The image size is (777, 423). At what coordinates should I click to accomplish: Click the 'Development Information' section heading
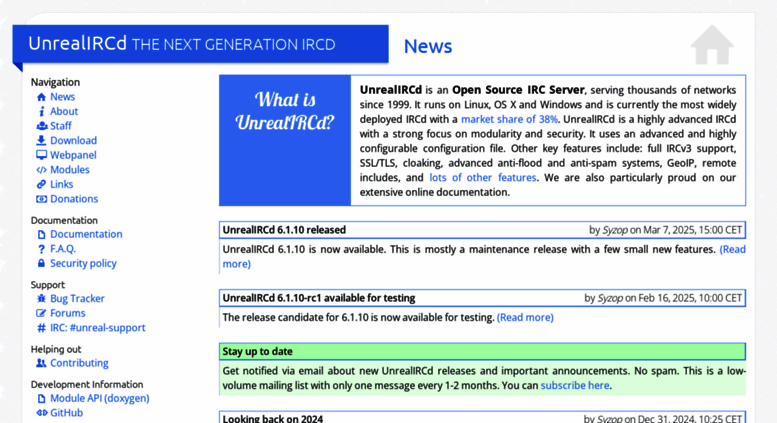pos(87,384)
